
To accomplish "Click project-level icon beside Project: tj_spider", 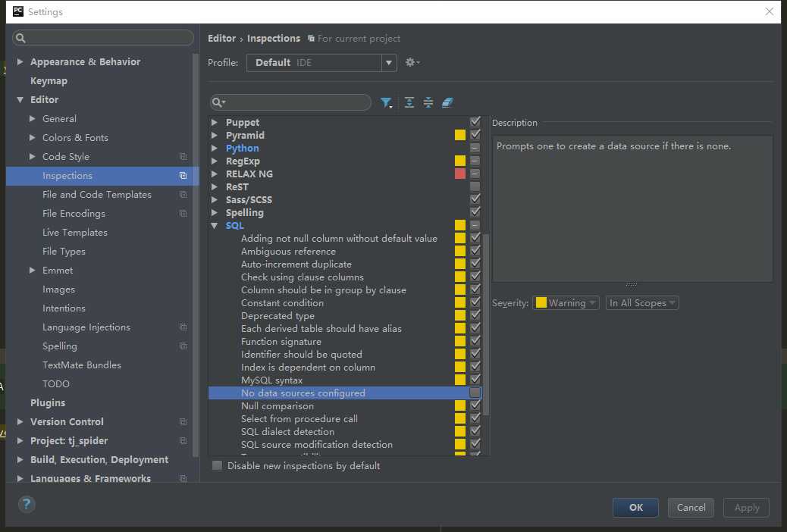I will (x=183, y=440).
